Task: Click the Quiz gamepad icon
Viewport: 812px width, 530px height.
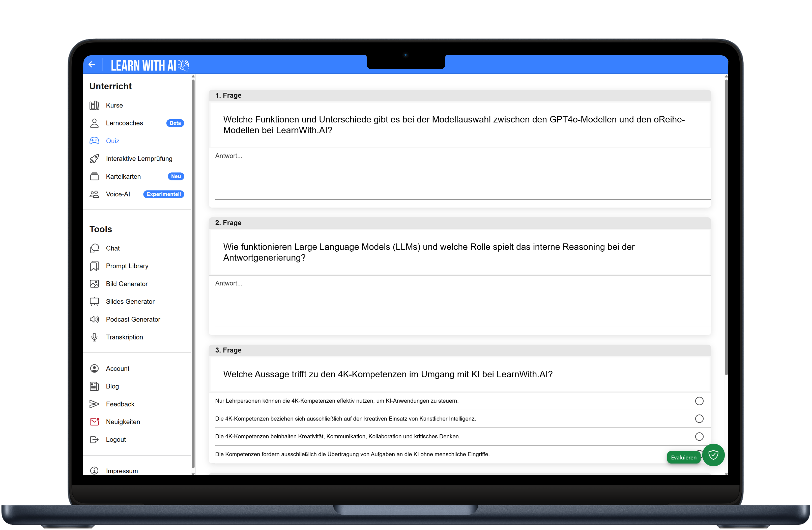Action: pyautogui.click(x=94, y=141)
